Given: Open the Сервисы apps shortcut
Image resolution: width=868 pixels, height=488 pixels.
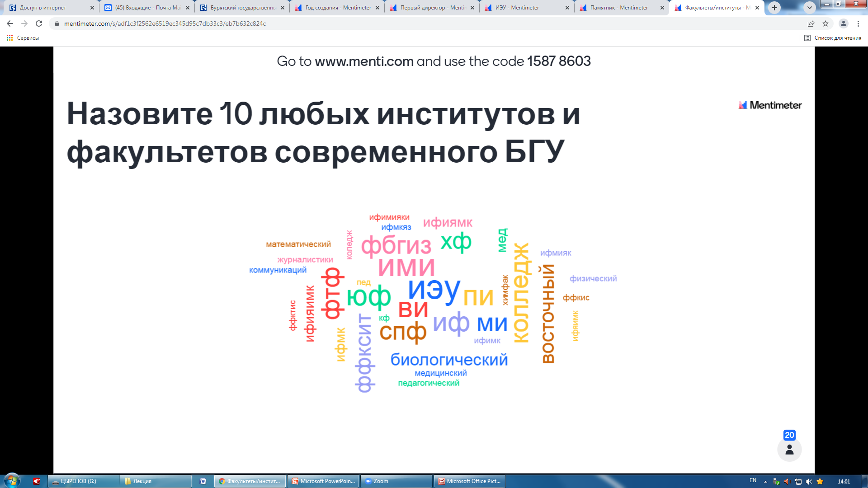Looking at the screenshot, I should point(23,38).
